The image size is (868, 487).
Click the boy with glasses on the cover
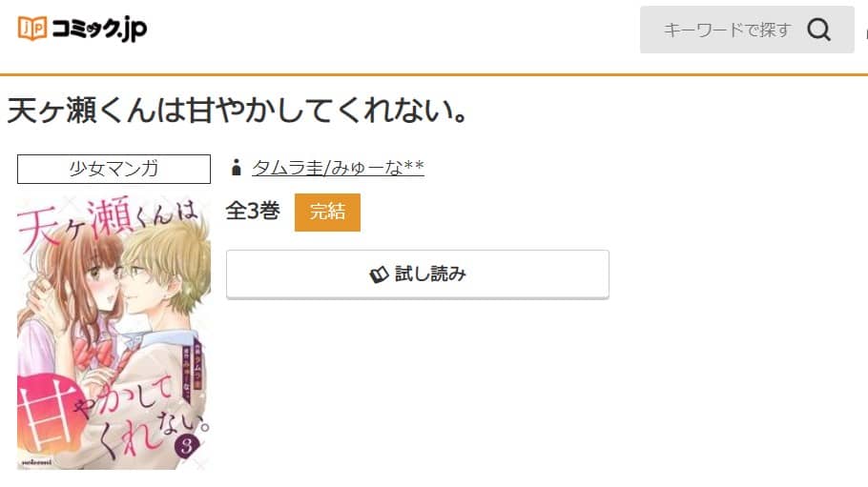(x=159, y=276)
